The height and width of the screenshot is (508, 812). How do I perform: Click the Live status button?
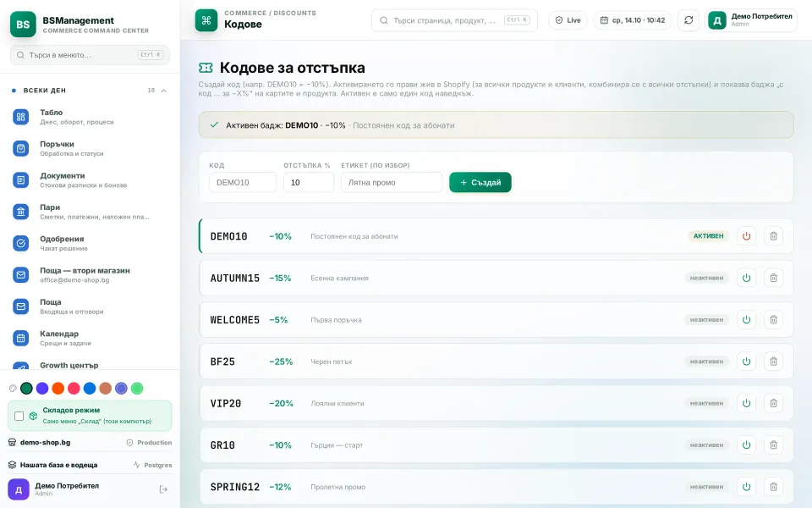[568, 20]
